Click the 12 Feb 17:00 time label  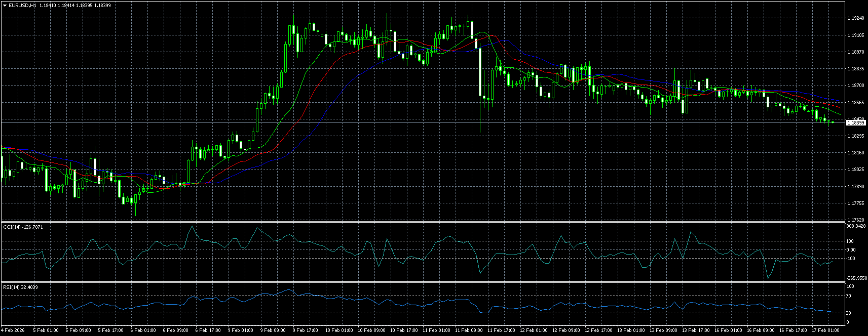598,330
